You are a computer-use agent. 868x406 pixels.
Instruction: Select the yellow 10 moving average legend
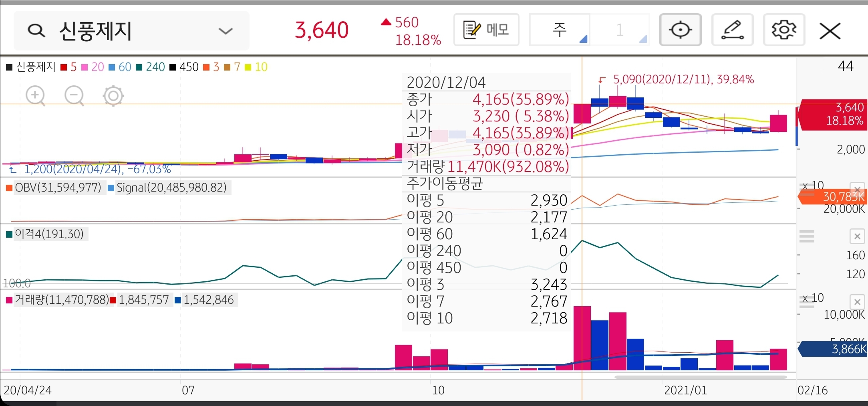point(256,67)
